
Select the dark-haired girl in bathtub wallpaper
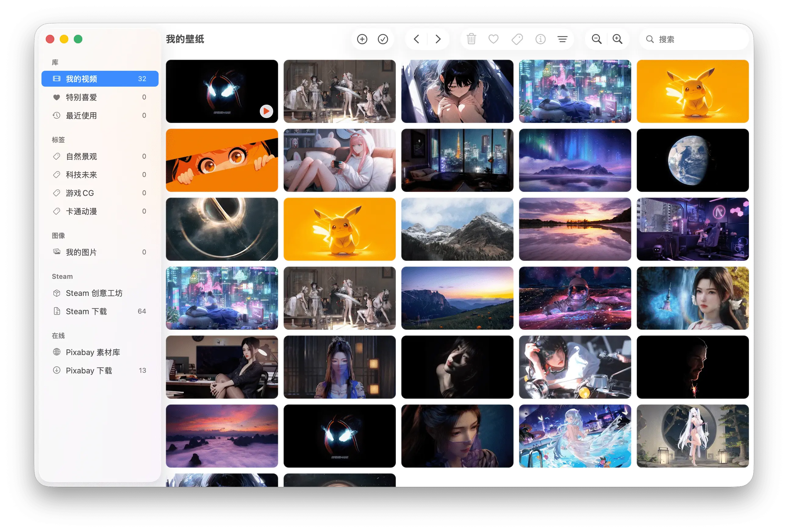pos(457,92)
